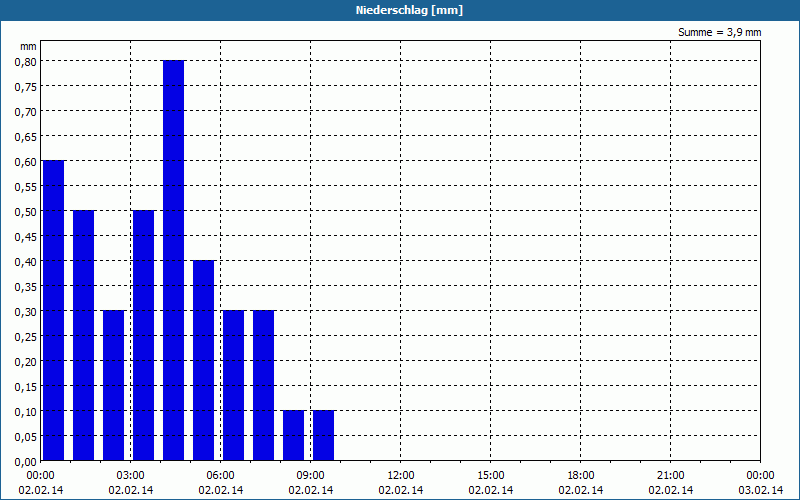Screen dimensions: 800x500
Task: Select the last bar after 09:00
Action: click(323, 436)
